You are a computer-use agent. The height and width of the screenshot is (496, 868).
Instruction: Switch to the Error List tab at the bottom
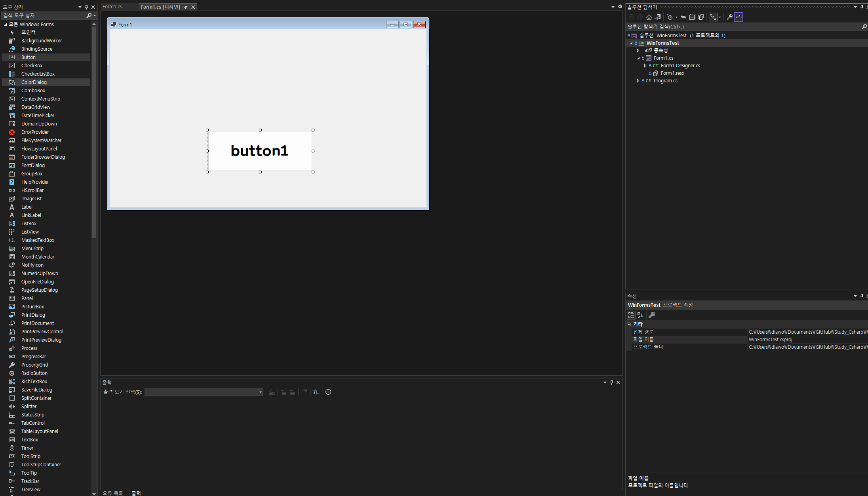(114, 493)
